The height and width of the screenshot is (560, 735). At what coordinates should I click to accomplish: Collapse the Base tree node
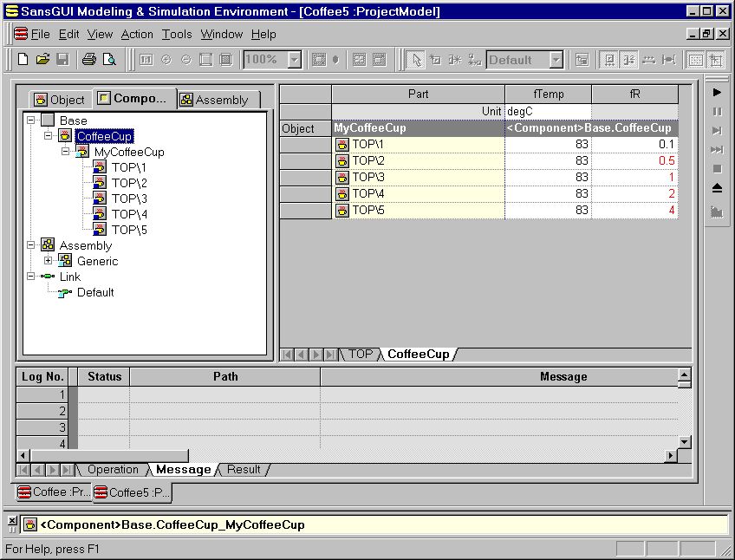[x=31, y=120]
